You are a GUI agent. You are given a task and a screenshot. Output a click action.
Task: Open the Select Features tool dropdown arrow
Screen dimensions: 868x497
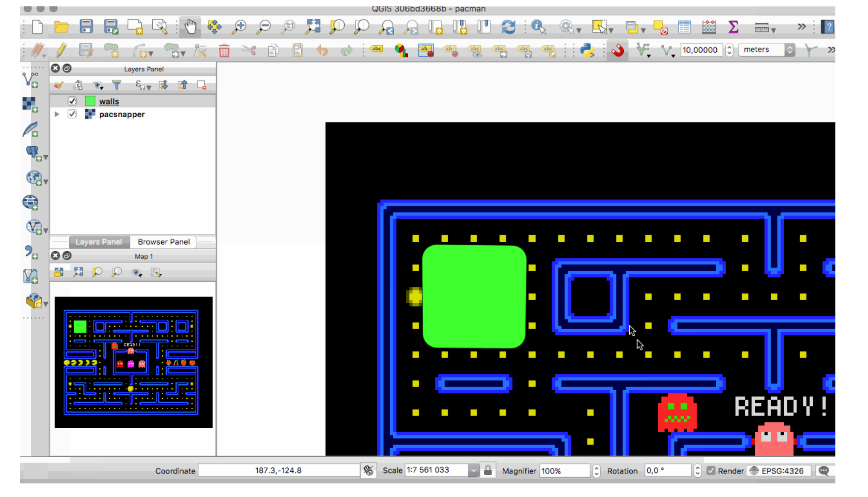[611, 31]
